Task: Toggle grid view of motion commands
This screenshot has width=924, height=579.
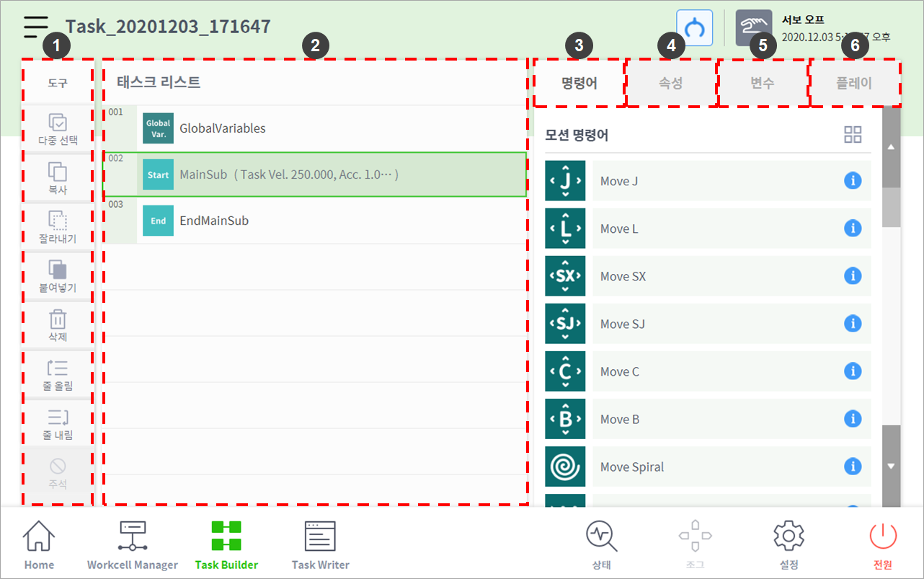Action: pyautogui.click(x=853, y=135)
